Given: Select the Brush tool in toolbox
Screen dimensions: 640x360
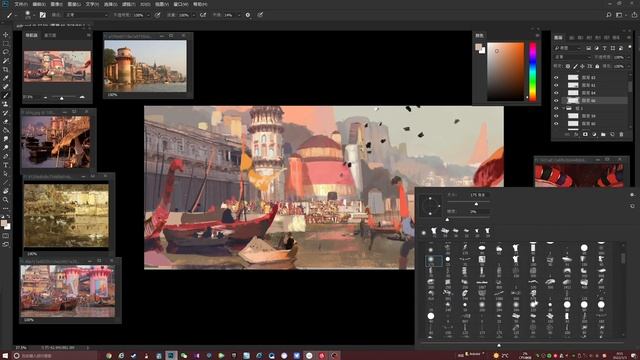Looking at the screenshot, I should coord(6,96).
